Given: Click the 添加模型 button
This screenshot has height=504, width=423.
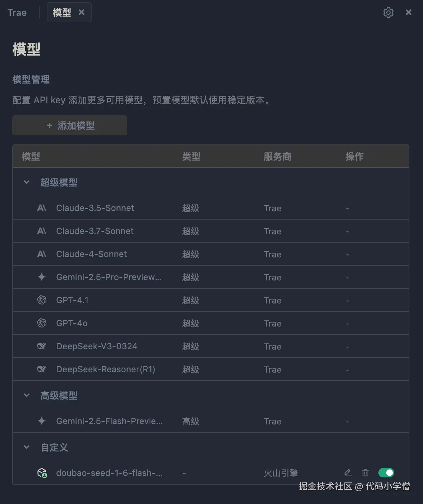Looking at the screenshot, I should click(x=69, y=125).
